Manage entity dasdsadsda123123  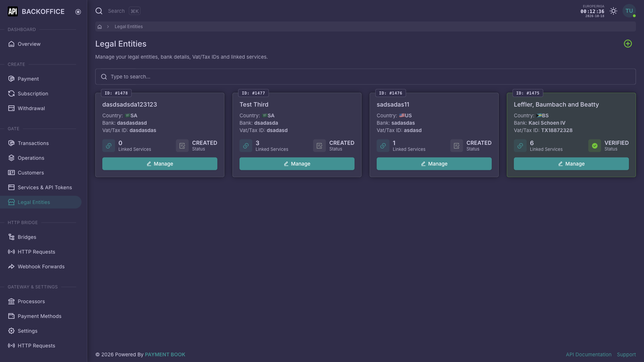(160, 164)
